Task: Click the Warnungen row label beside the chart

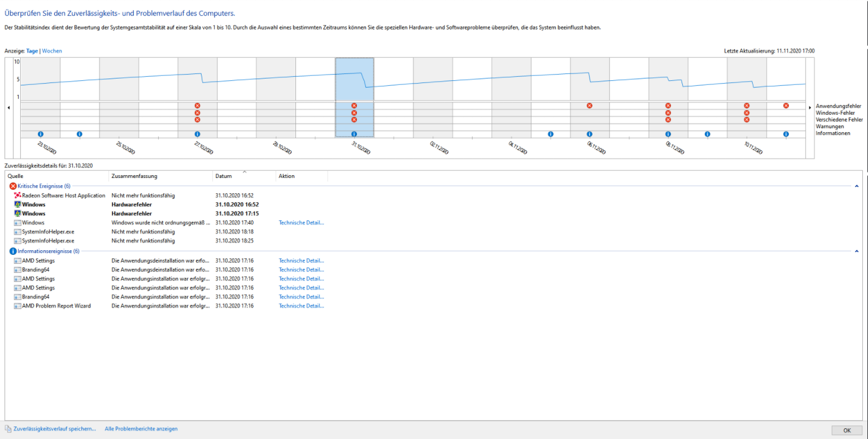Action: tap(830, 127)
